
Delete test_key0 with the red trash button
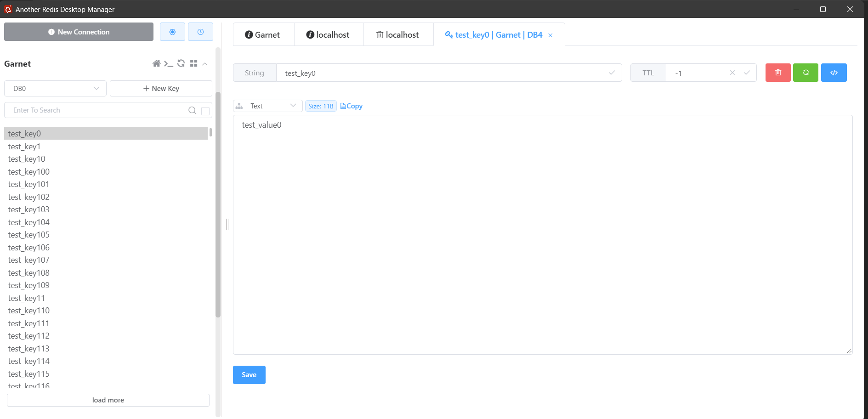(777, 73)
